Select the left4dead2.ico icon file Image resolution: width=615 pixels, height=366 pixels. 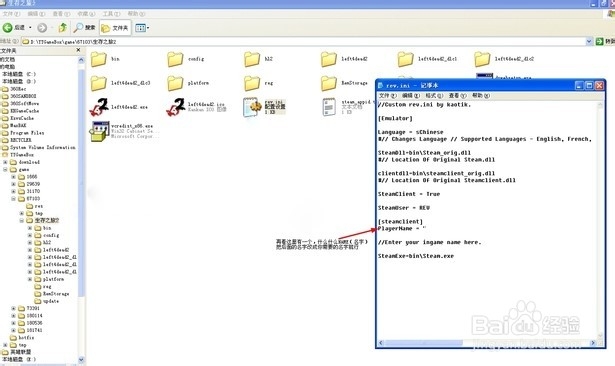175,107
